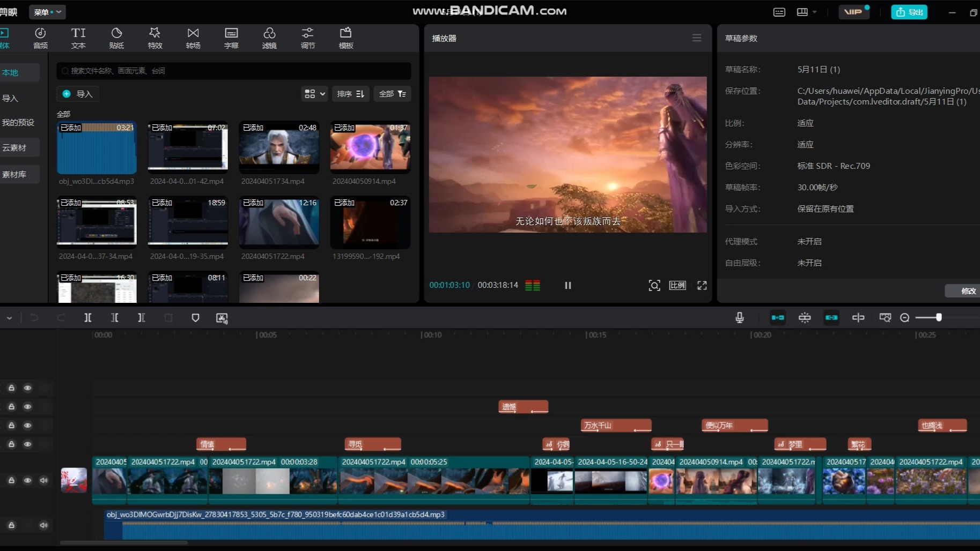Image resolution: width=980 pixels, height=551 pixels.
Task: Expand the 菜单 menu dropdown
Action: click(47, 12)
